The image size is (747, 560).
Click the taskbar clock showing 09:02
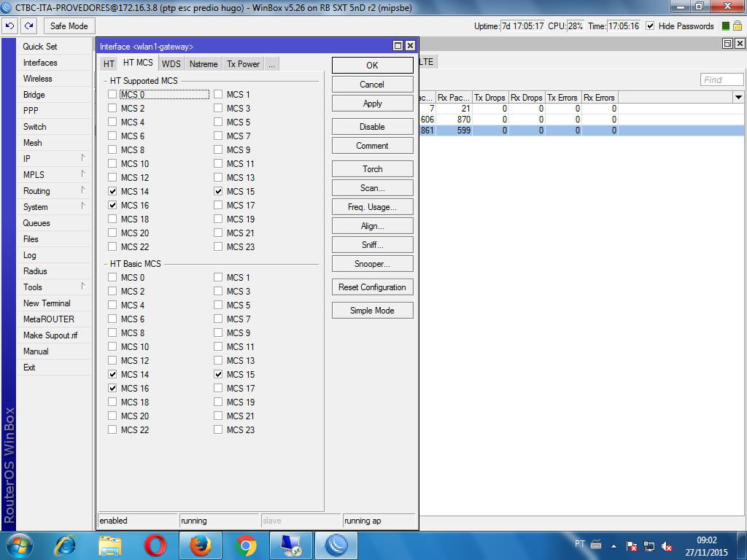706,546
